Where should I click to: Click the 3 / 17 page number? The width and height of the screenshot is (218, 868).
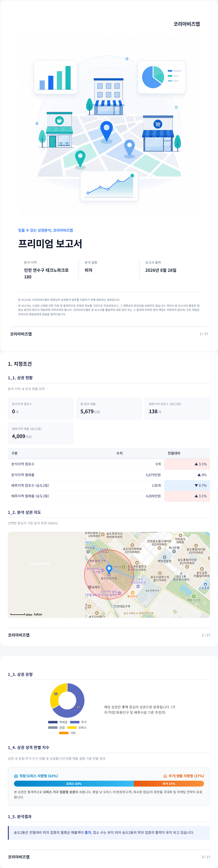coord(206,857)
